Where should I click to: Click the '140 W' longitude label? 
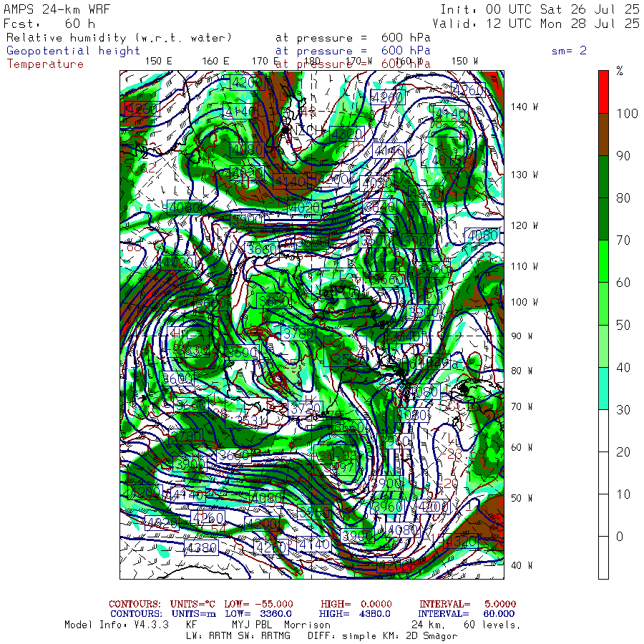[x=524, y=107]
